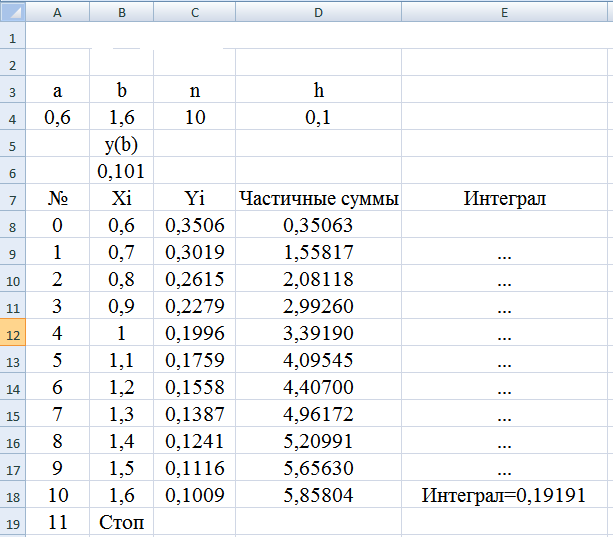Select cell containing 0,1387
The height and width of the screenshot is (537, 613).
coord(195,413)
